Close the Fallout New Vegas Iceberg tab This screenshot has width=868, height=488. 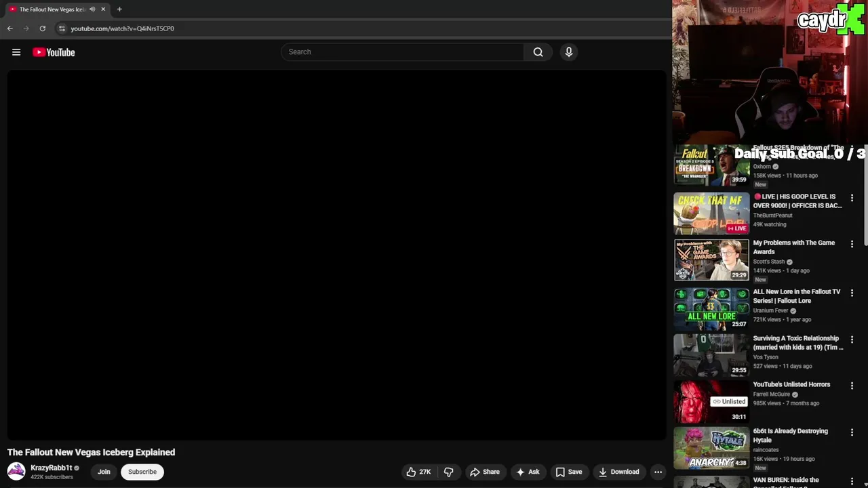(x=103, y=9)
